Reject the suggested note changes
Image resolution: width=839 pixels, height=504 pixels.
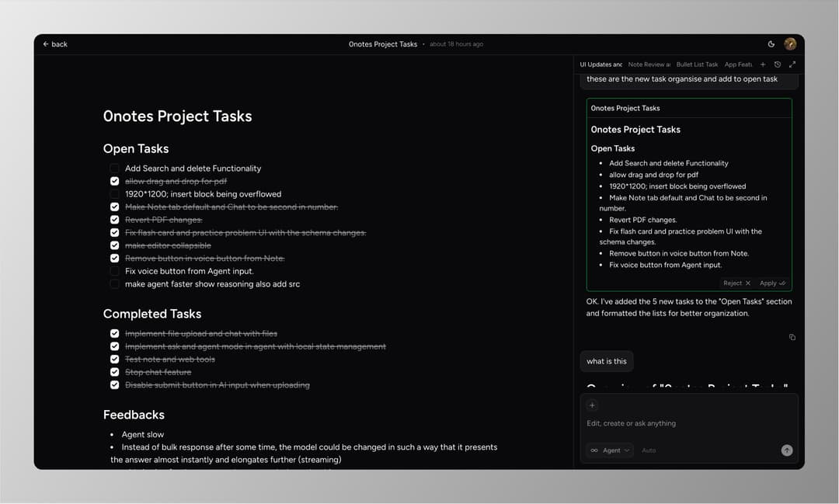[736, 283]
